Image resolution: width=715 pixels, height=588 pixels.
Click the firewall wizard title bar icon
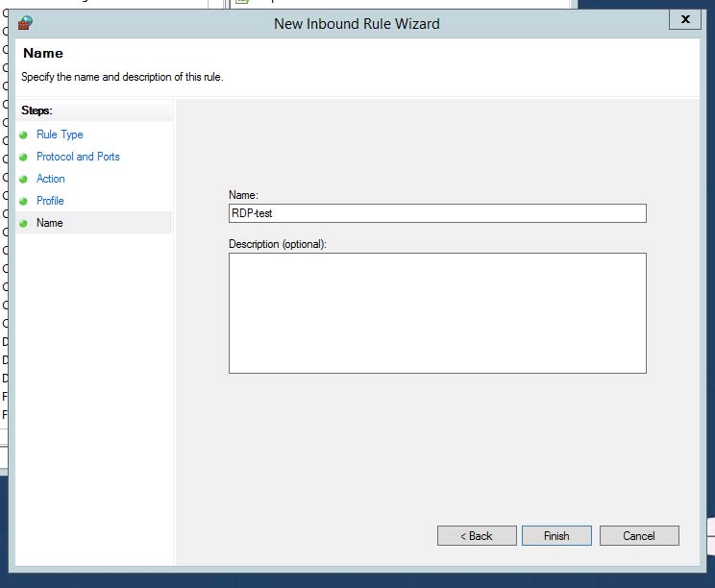coord(26,23)
